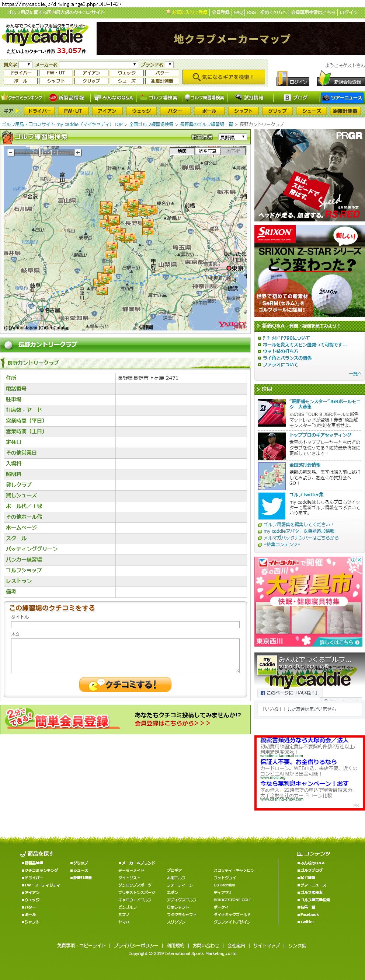Click the topmost golf marker on the map
Viewport: 365px width, 980px height.
pyautogui.click(x=140, y=175)
